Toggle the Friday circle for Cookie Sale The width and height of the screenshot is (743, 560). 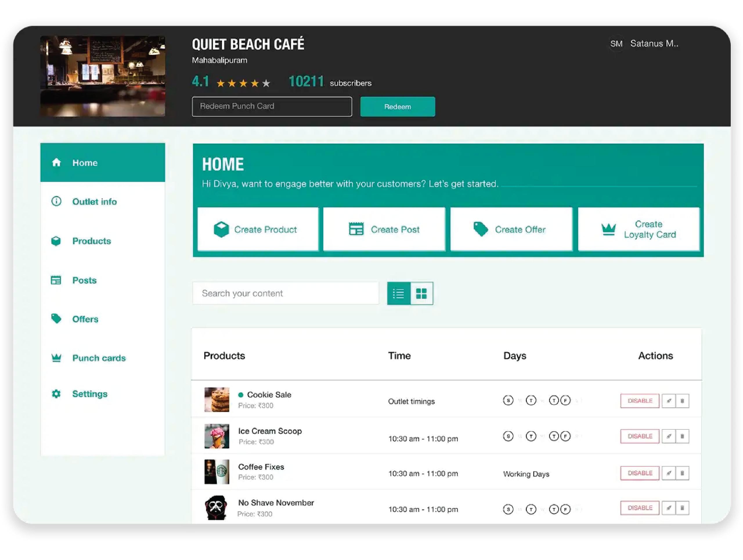click(x=566, y=400)
